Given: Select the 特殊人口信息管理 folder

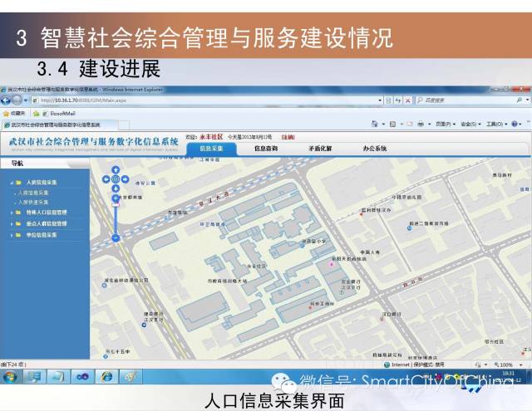Looking at the screenshot, I should tap(47, 213).
